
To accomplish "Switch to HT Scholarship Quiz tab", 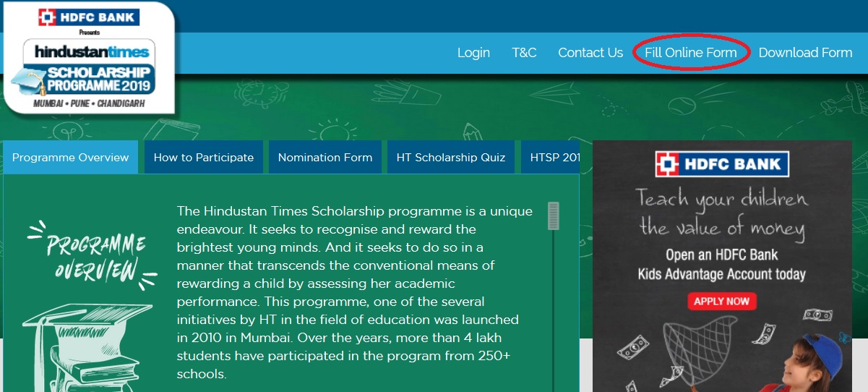I will tap(451, 157).
